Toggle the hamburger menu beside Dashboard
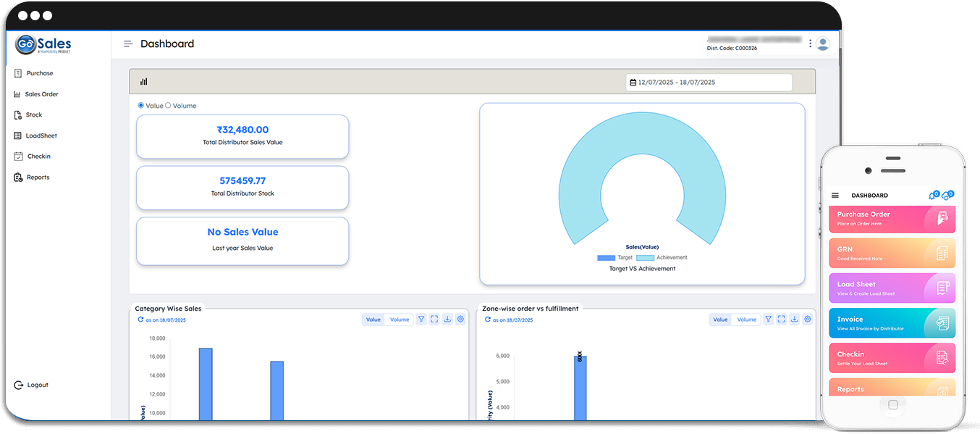 click(x=128, y=44)
